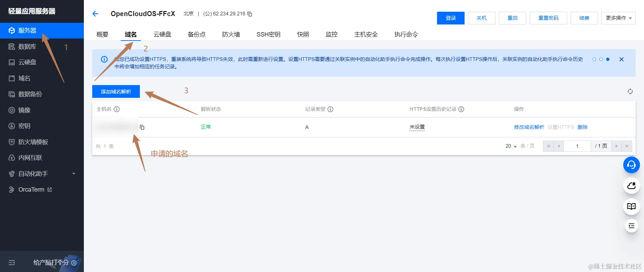Open the info tooltip next to 主机名
This screenshot has height=272, width=644.
(117, 109)
